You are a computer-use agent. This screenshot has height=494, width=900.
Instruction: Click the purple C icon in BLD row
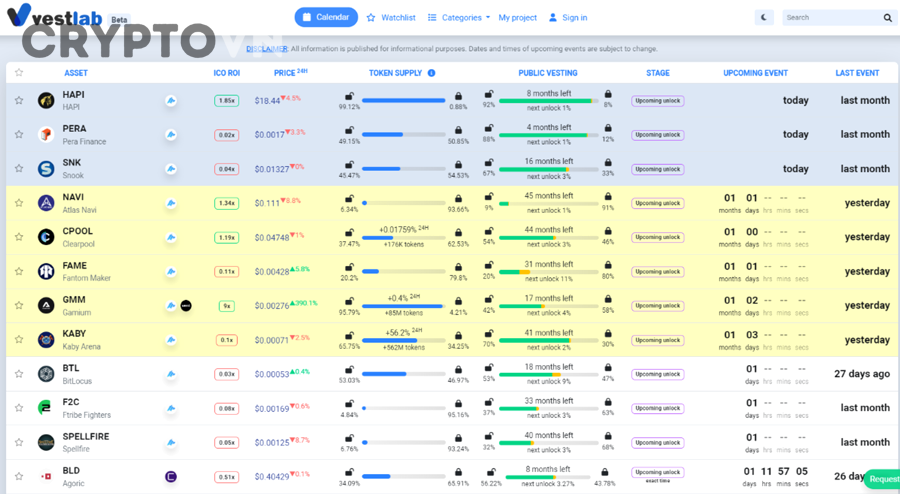170,476
